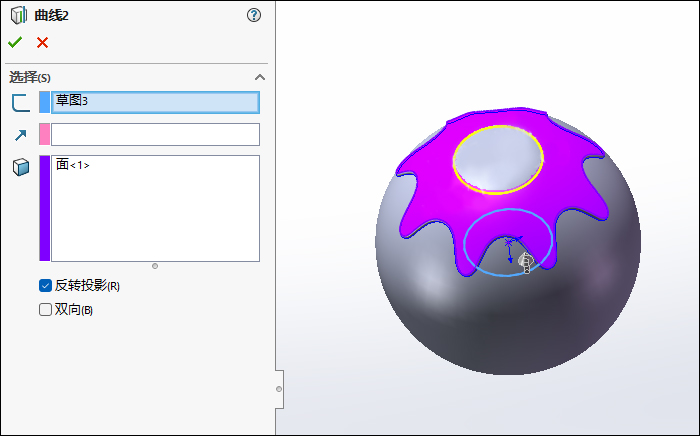This screenshot has width=700, height=436.
Task: Confirm the curve with the green checkmark
Action: click(x=15, y=42)
